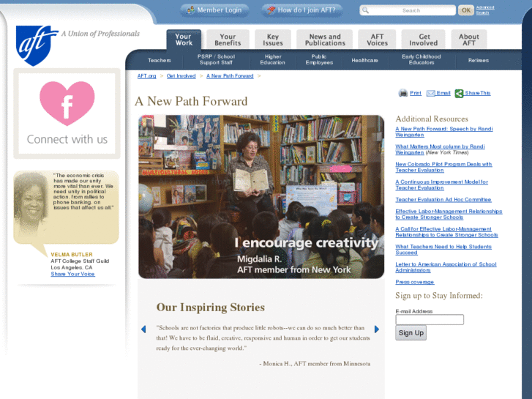This screenshot has width=532, height=399.
Task: Show previous inspiring story arrow
Action: click(143, 329)
